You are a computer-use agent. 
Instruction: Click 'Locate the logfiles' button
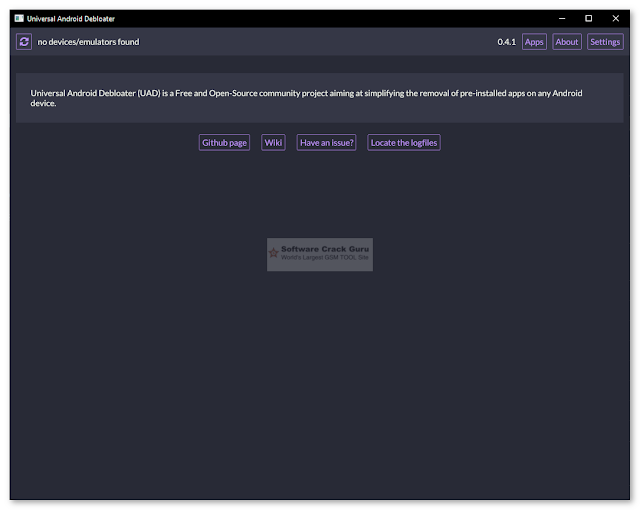point(404,142)
